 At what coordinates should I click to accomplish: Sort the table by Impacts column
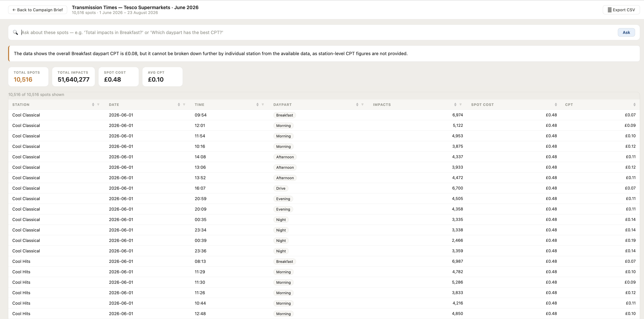click(455, 105)
